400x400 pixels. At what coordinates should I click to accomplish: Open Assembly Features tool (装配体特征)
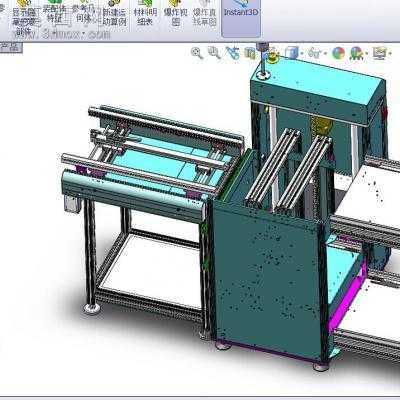[x=54, y=13]
